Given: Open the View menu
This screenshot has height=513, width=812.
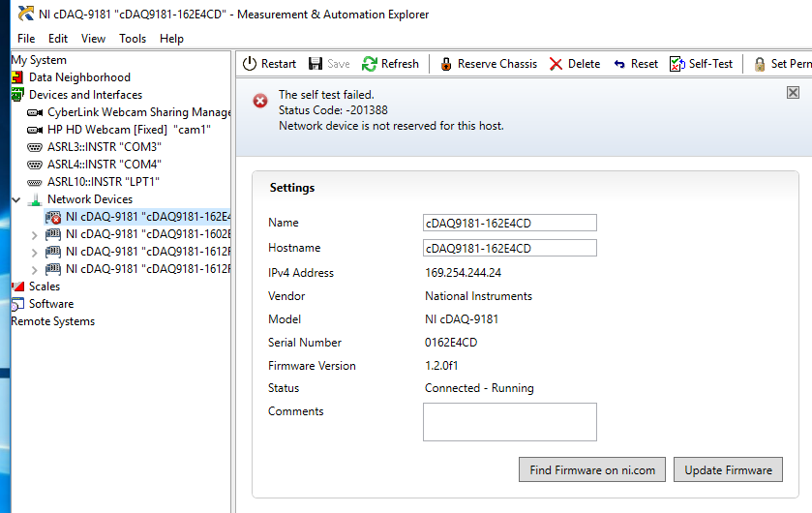Looking at the screenshot, I should [93, 39].
